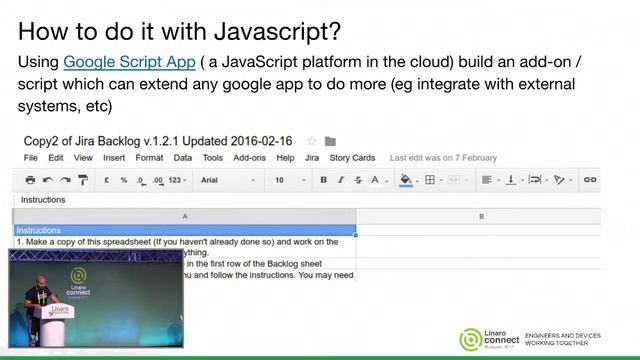Open the Story Cards menu

point(352,158)
